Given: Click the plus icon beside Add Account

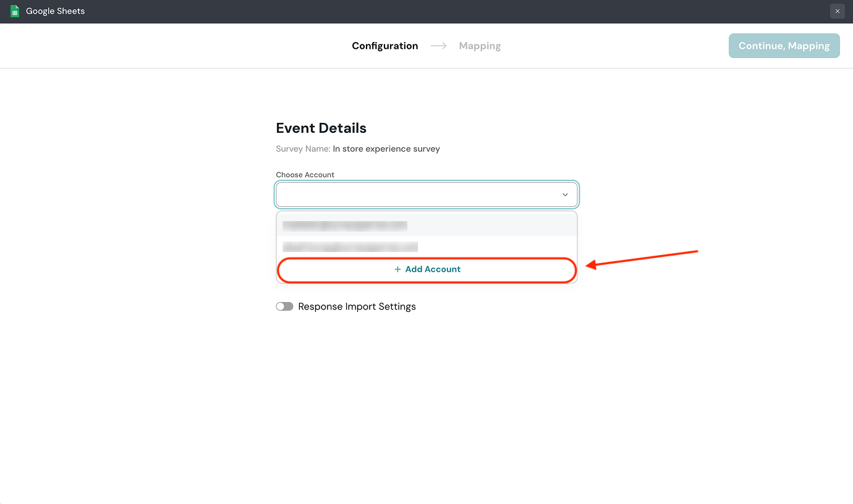Looking at the screenshot, I should pyautogui.click(x=397, y=269).
